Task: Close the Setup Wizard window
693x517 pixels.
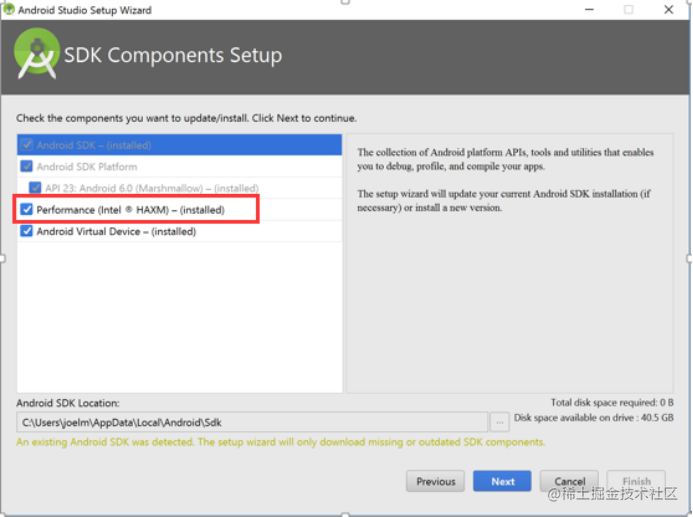Action: point(669,9)
